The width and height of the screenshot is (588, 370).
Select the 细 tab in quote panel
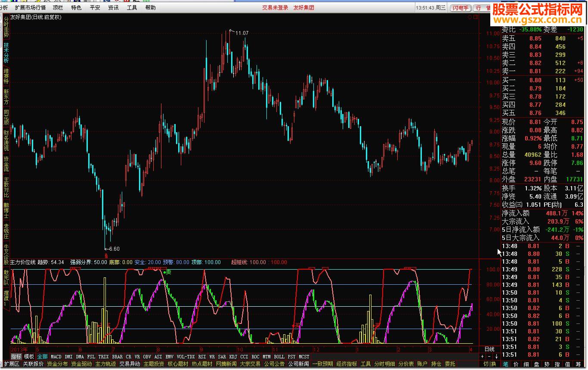526,364
